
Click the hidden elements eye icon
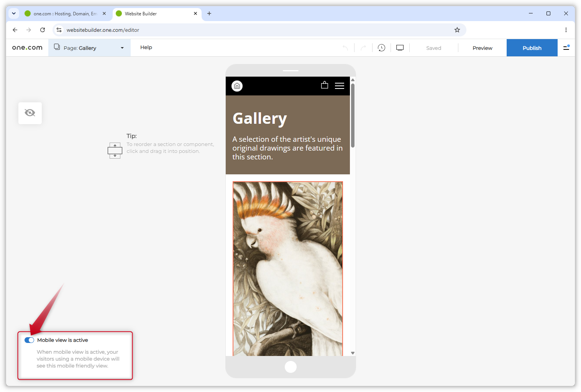(30, 113)
